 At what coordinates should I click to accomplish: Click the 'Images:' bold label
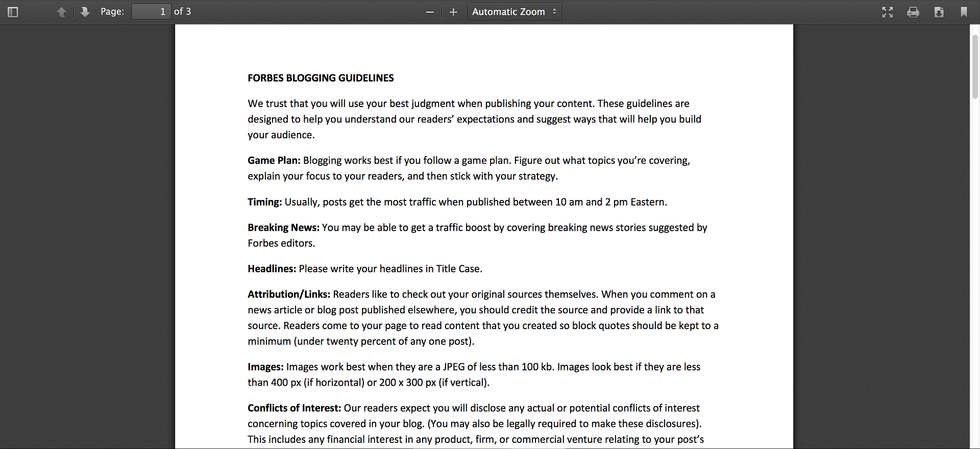(265, 367)
